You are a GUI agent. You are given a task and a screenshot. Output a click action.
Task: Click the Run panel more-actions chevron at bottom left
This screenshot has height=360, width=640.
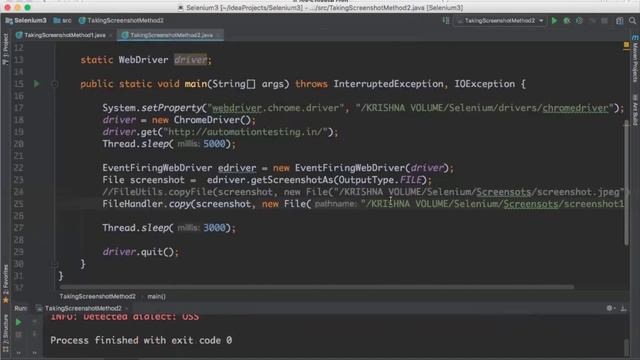tap(18, 352)
